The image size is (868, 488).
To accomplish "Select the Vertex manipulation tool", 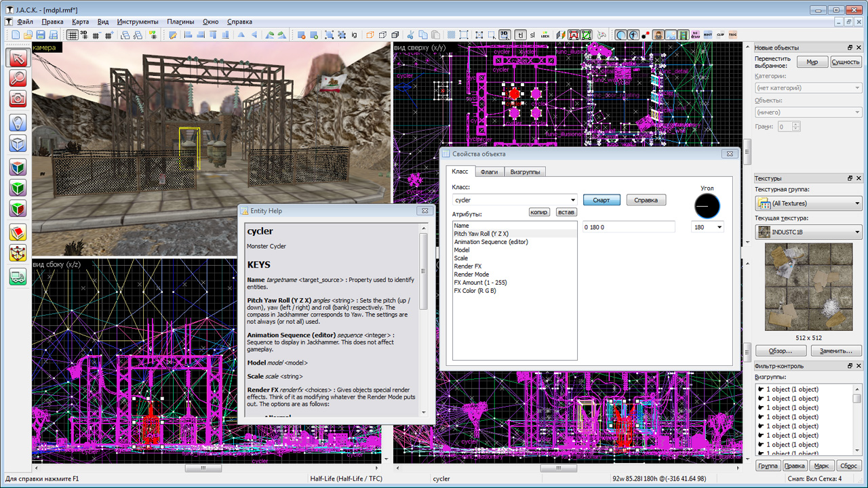I will pyautogui.click(x=18, y=254).
